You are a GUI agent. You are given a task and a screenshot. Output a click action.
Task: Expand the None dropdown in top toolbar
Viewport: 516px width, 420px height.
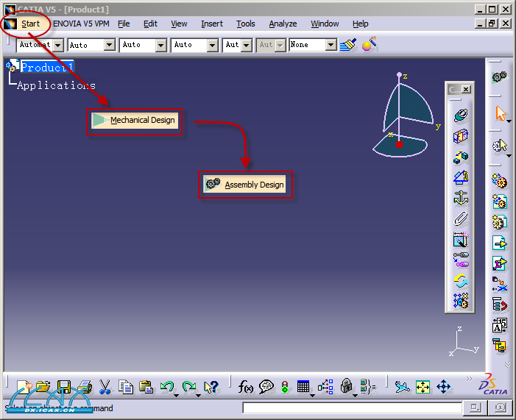(x=331, y=45)
